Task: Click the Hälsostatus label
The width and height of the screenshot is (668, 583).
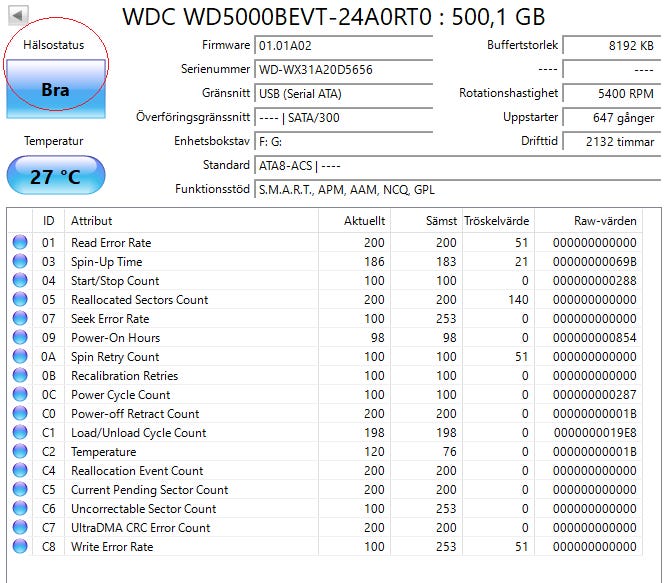Action: tap(54, 45)
